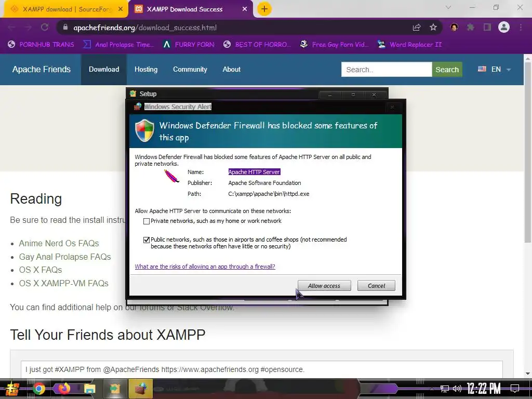Open the OS X XAMPP-VM FAQs link
532x399 pixels.
tap(64, 283)
